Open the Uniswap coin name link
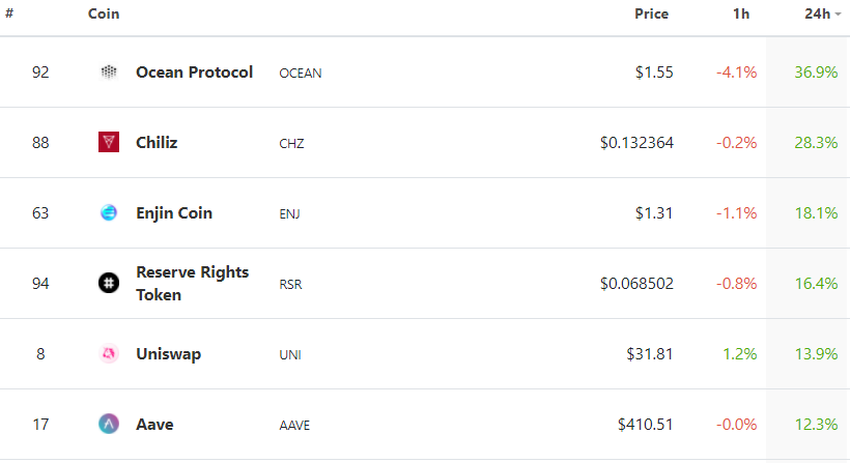Viewport: 850px width, 463px height. [x=168, y=354]
